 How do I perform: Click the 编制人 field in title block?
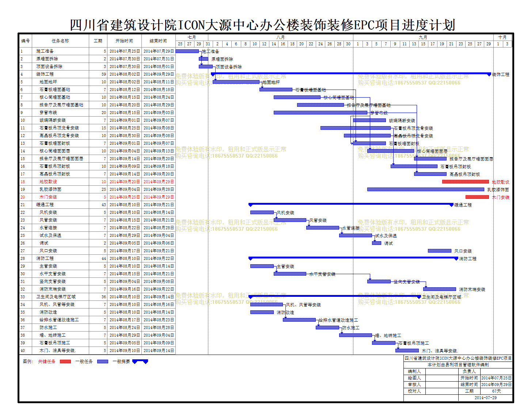tap(442, 371)
